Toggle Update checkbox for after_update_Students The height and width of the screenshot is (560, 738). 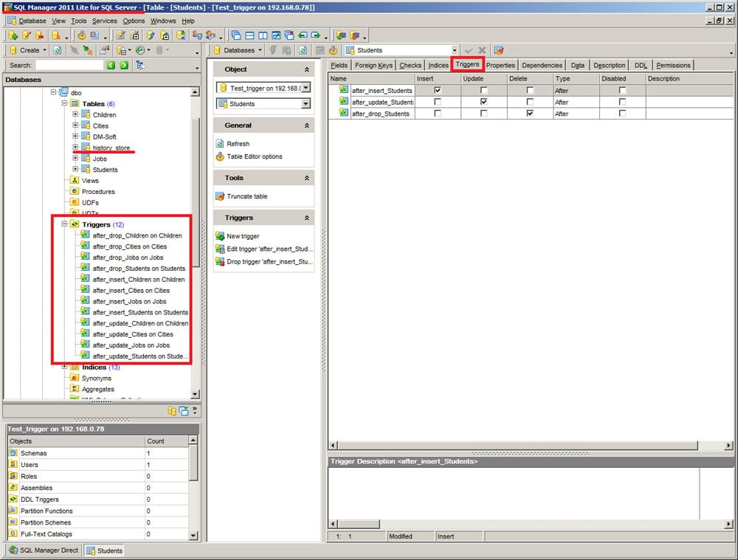484,102
